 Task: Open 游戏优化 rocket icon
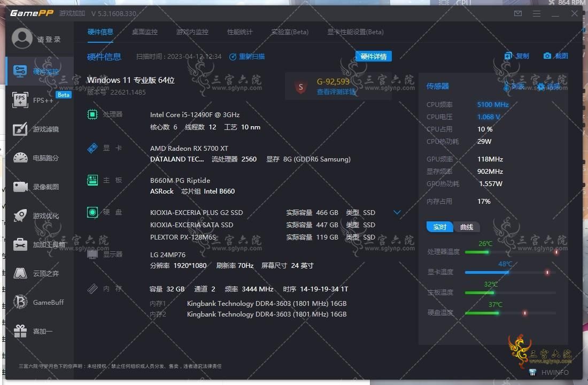pyautogui.click(x=20, y=215)
